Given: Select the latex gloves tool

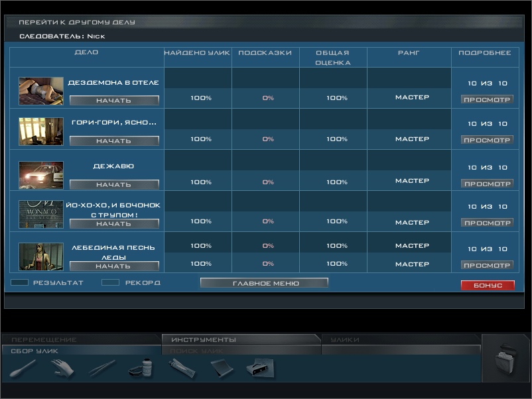Looking at the screenshot, I should coord(62,369).
